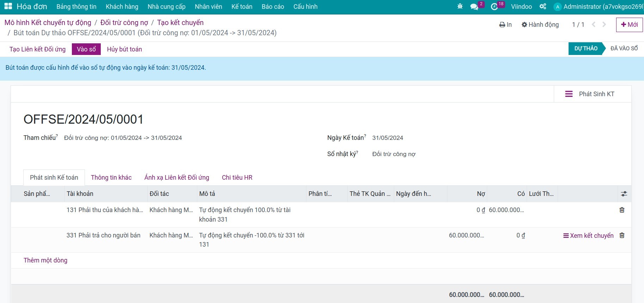
Task: Open the Nhân viên menu
Action: [209, 7]
